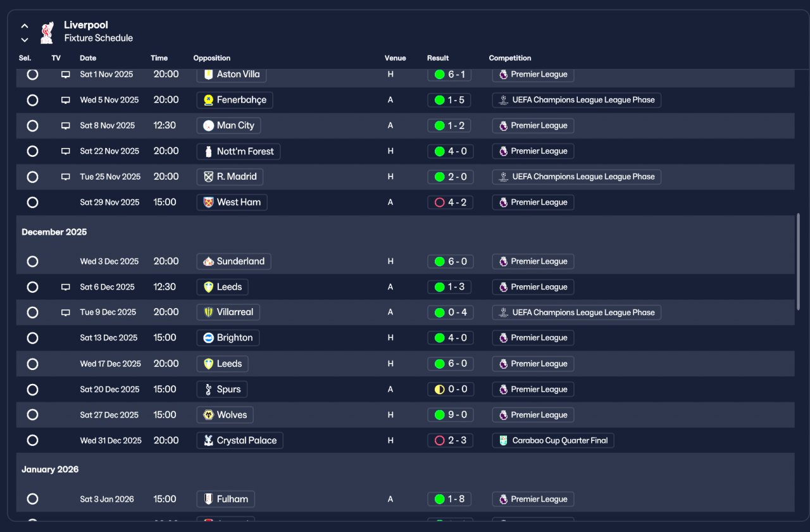The height and width of the screenshot is (532, 810).
Task: Open the Crystal Palace opposition link
Action: 240,440
